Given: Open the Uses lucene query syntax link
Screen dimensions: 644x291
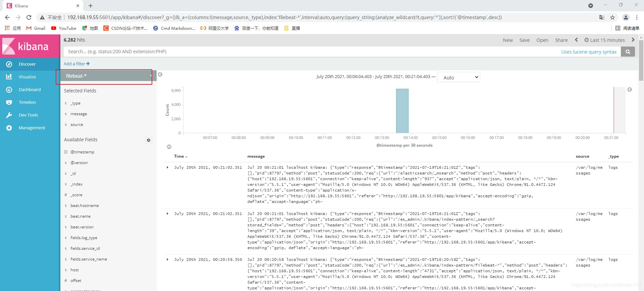Looking at the screenshot, I should coord(589,52).
